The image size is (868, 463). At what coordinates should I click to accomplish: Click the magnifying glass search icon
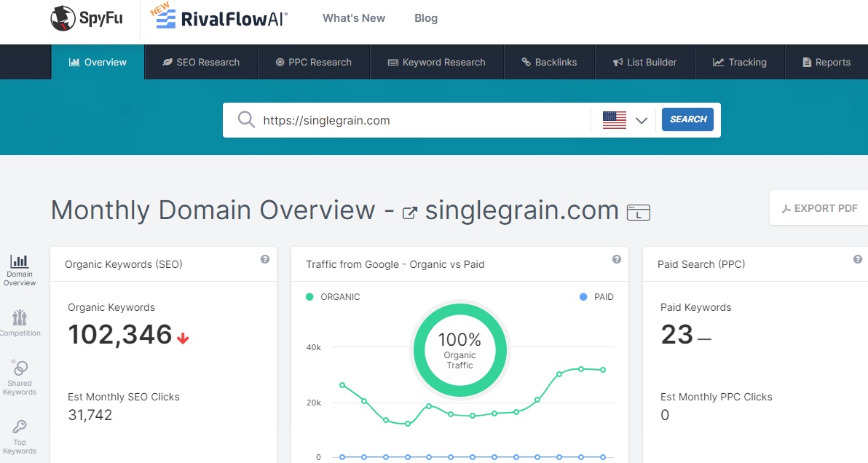(x=246, y=119)
